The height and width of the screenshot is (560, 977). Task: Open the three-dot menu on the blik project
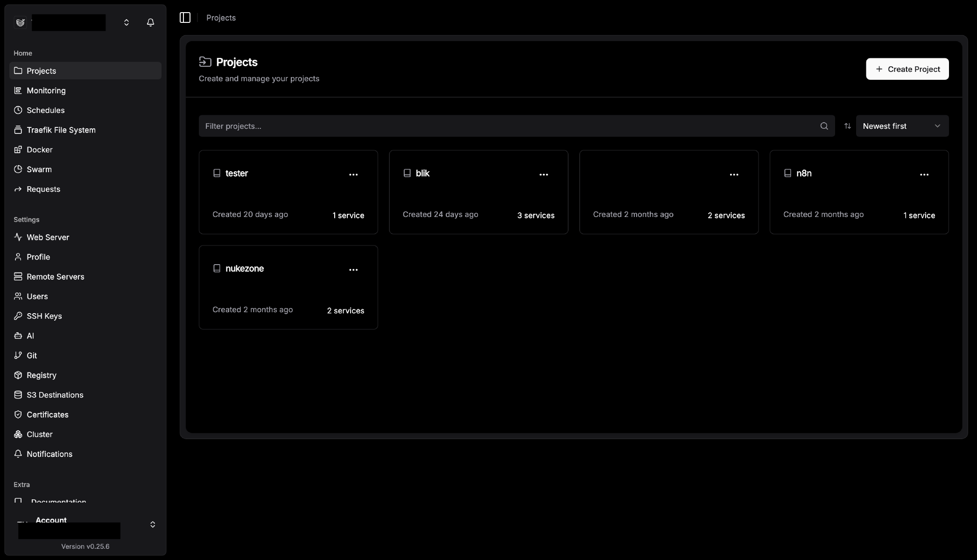coord(543,175)
